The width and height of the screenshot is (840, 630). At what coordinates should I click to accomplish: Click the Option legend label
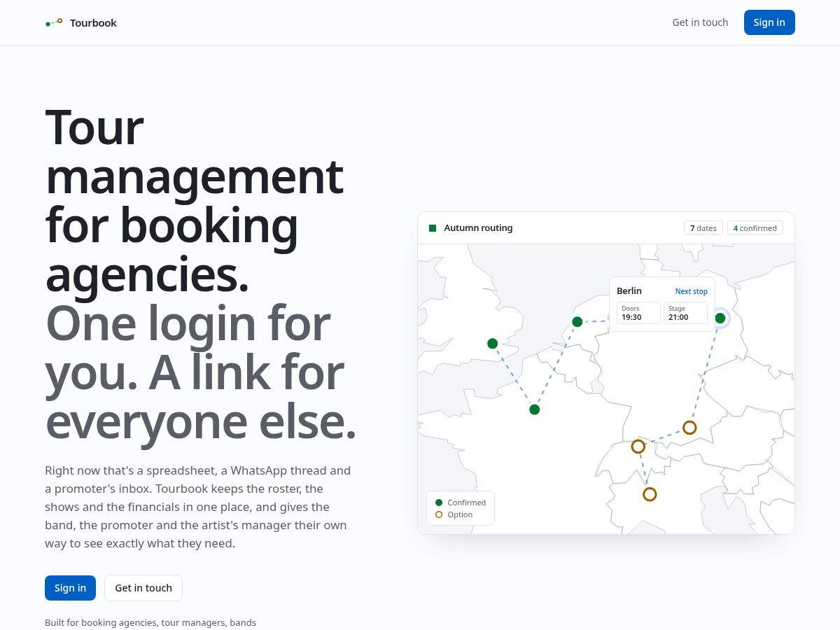point(461,514)
